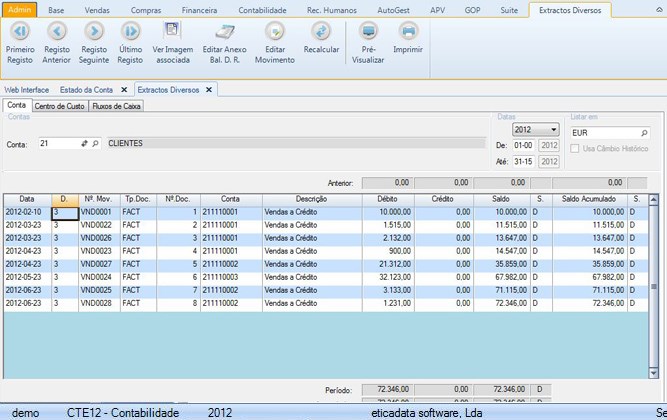Viewport: 667px width, 420px height.
Task: Click the Conta field lookup magnifier
Action: coord(96,144)
